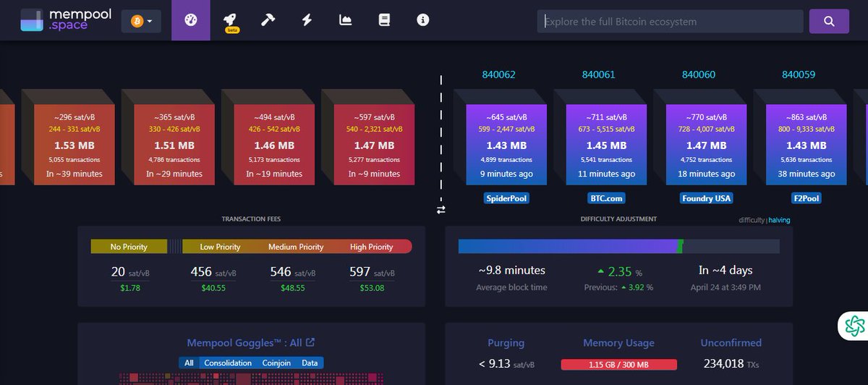Click the 2.35 % difficulty change value
The height and width of the screenshot is (385, 868).
point(620,272)
